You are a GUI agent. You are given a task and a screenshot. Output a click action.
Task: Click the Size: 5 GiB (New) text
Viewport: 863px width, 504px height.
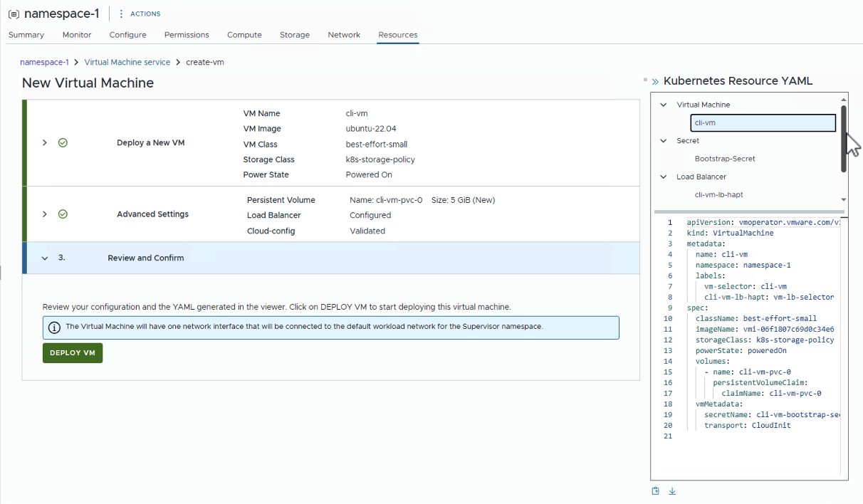coord(463,200)
